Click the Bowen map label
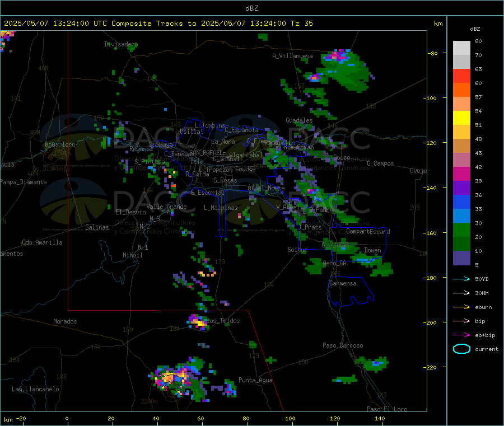504x426 pixels. pos(373,250)
